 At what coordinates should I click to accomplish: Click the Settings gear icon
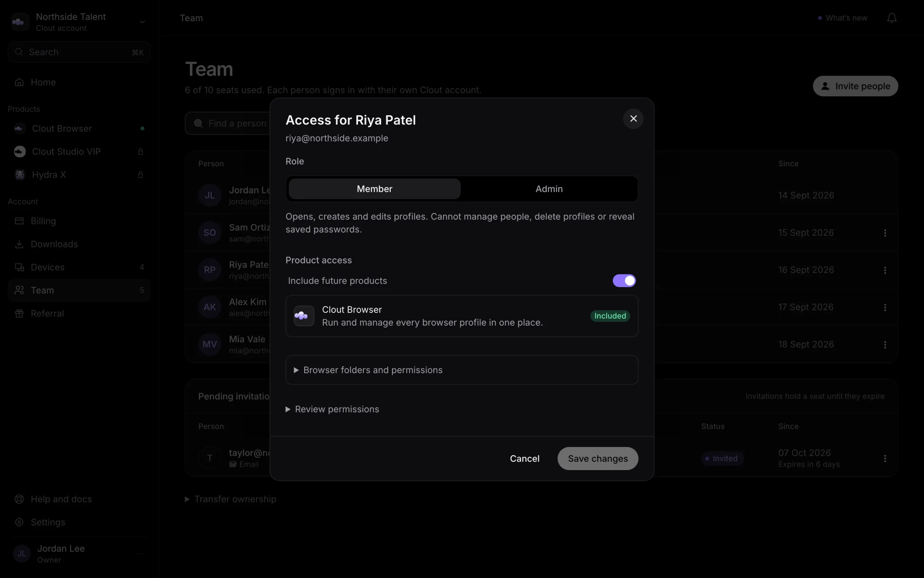19,522
